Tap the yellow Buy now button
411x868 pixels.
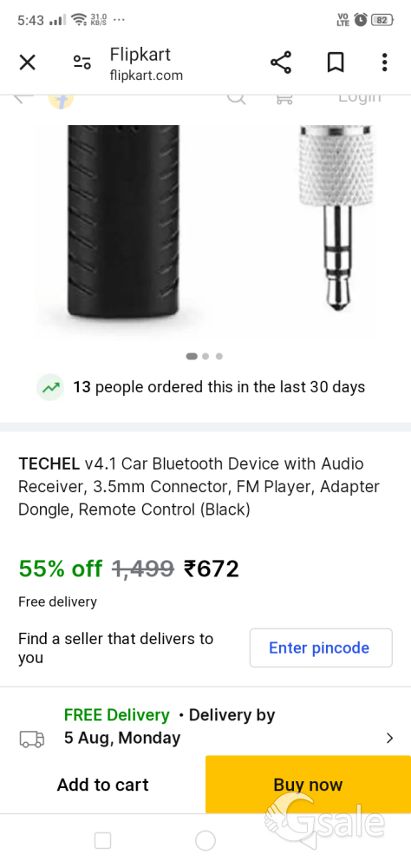pos(308,785)
